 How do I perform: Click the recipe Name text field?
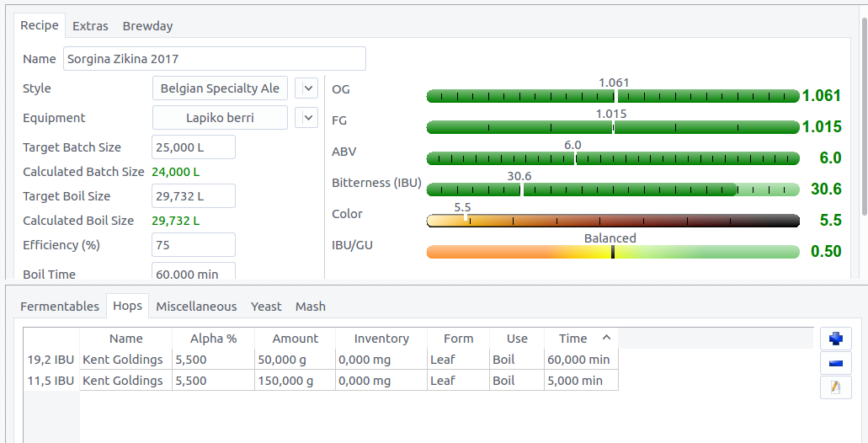(214, 59)
